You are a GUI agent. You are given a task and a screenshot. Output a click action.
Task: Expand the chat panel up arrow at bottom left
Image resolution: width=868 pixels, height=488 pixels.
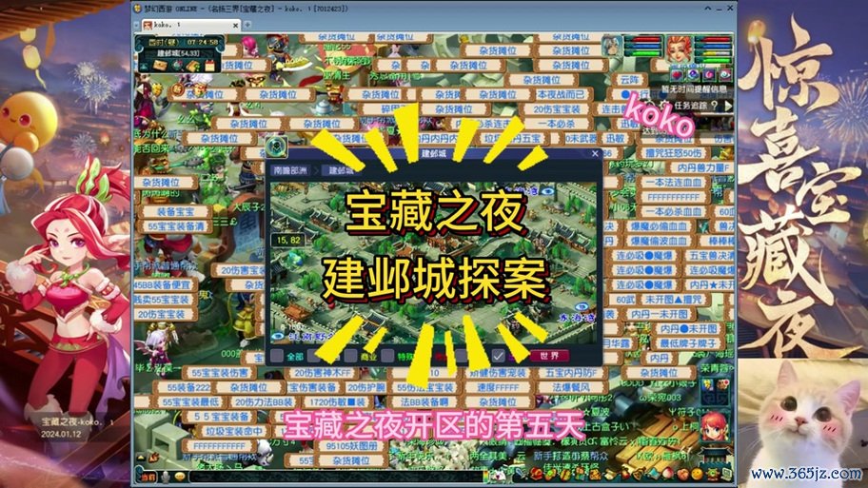(x=141, y=459)
